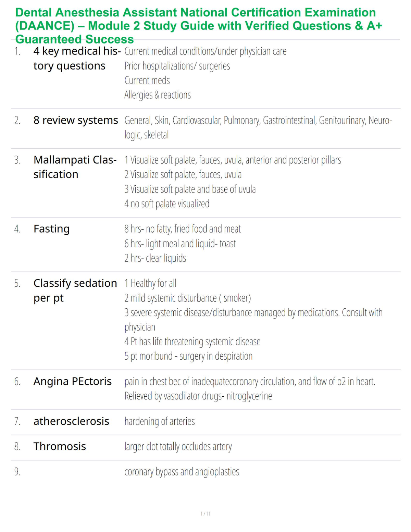This screenshot has width=411, height=532.
Task: Click the 'Thromosis' term
Action: pos(60,446)
